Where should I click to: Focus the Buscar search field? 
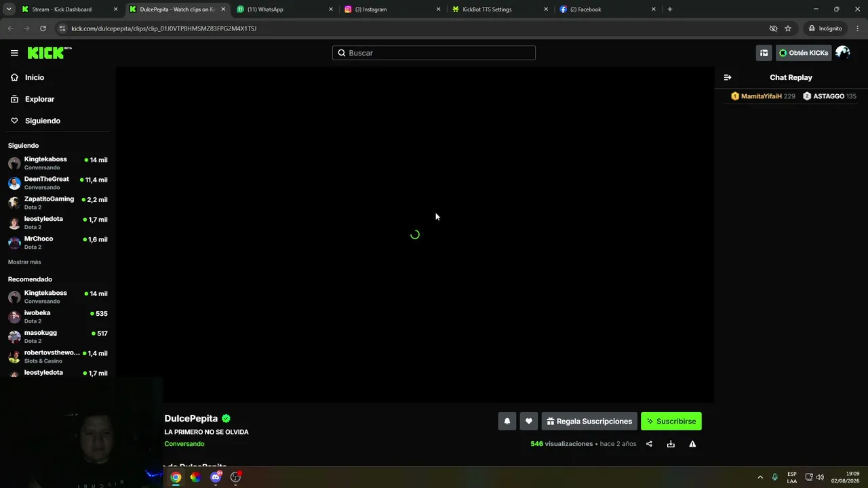coord(434,53)
